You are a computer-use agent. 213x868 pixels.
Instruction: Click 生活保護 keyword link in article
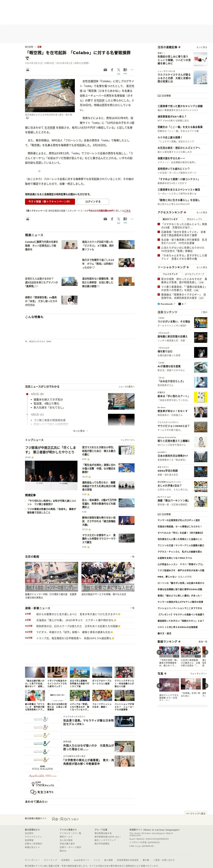[50, 128]
